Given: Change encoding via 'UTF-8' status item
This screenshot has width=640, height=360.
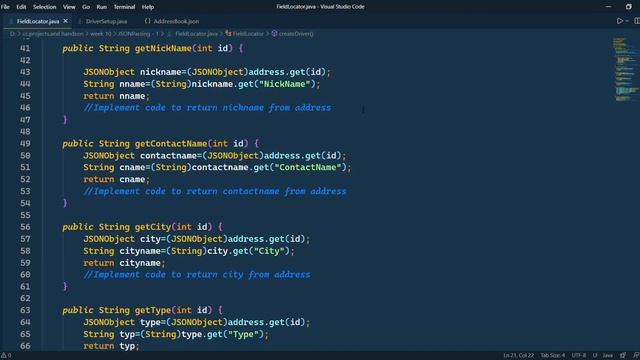Looking at the screenshot, I should tap(579, 356).
